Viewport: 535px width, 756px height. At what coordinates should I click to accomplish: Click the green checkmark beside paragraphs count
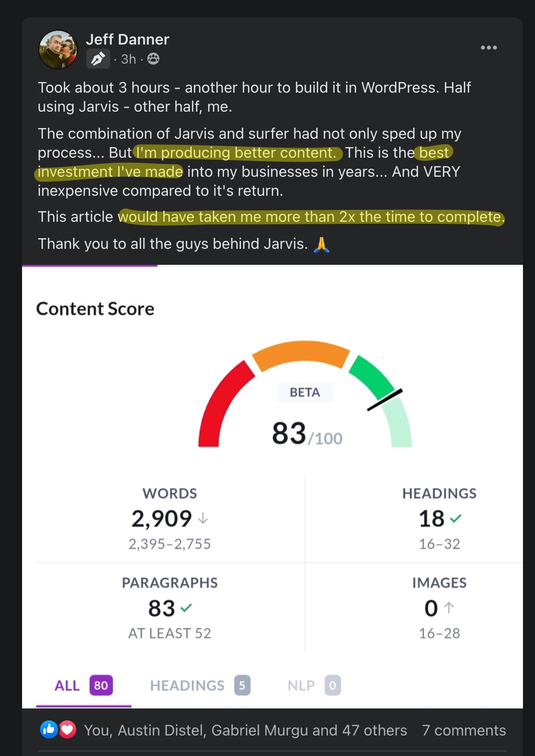(x=186, y=608)
